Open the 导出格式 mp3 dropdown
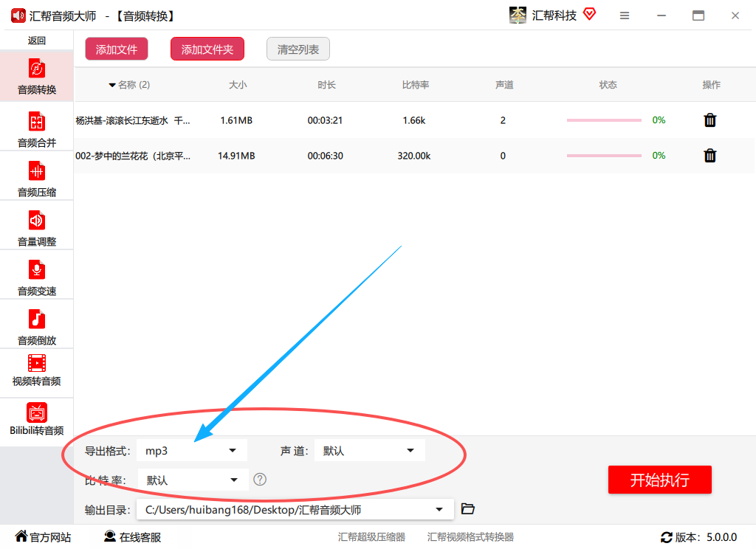 tap(192, 451)
